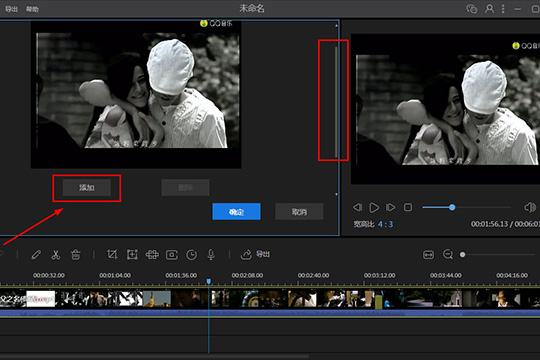Click the mosaic tool icon
Image resolution: width=540 pixels, height=360 pixels.
152,255
